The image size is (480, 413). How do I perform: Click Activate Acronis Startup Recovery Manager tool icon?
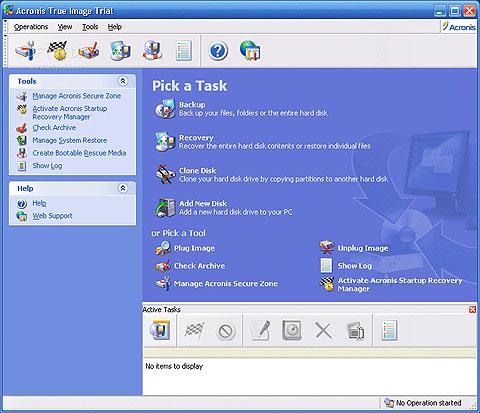click(327, 284)
